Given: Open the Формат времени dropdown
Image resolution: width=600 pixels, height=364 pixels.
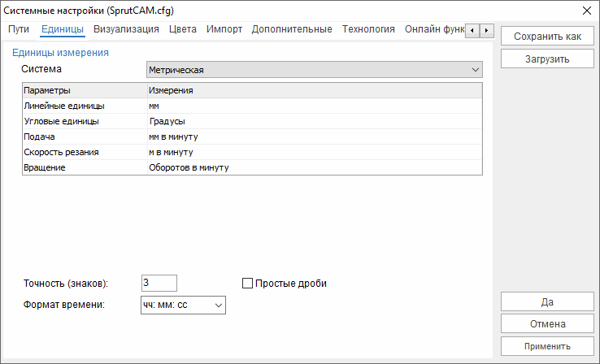Looking at the screenshot, I should (183, 305).
